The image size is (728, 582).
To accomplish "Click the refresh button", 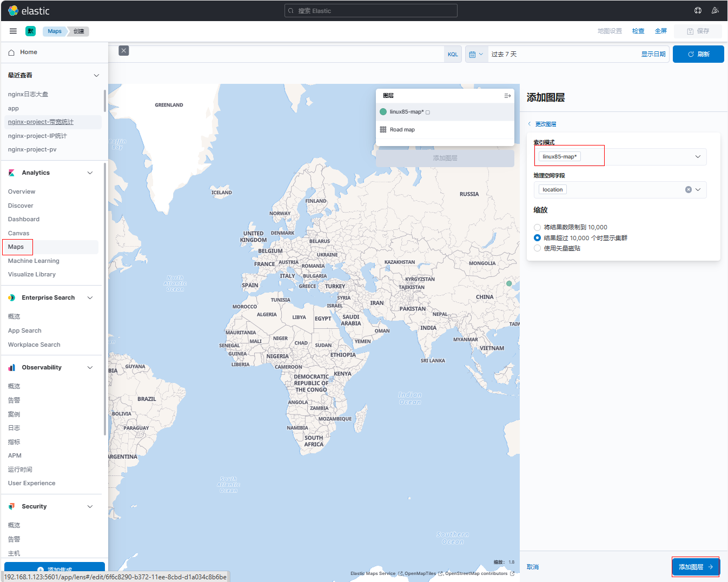I will (698, 54).
